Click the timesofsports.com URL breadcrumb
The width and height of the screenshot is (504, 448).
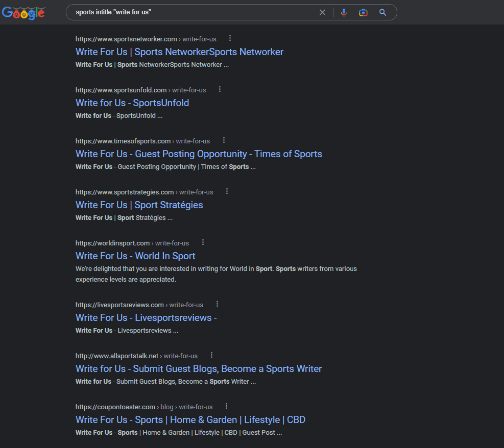click(142, 141)
